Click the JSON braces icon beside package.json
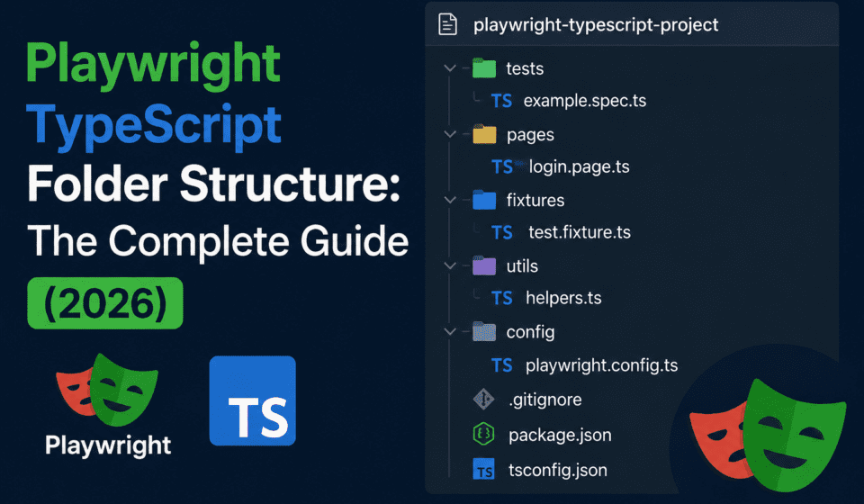 point(484,434)
